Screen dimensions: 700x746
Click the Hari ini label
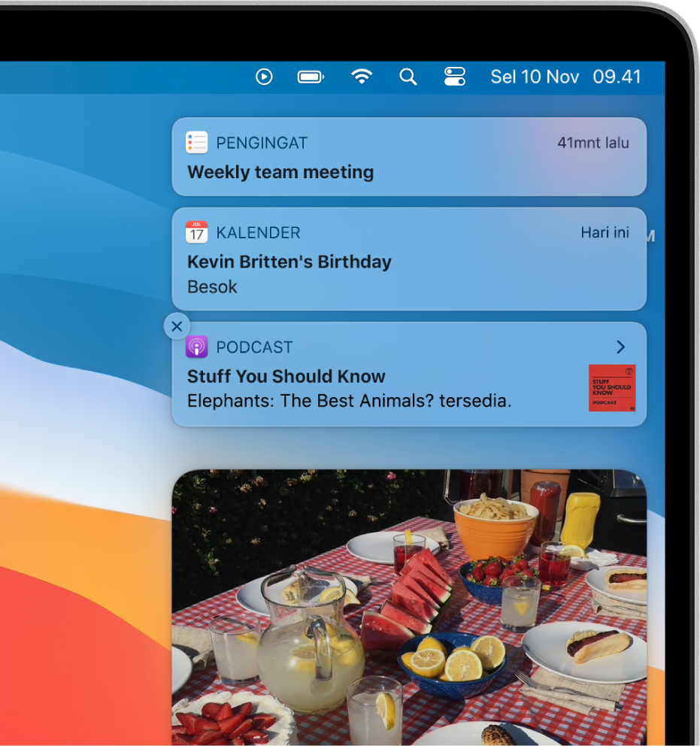click(x=605, y=232)
